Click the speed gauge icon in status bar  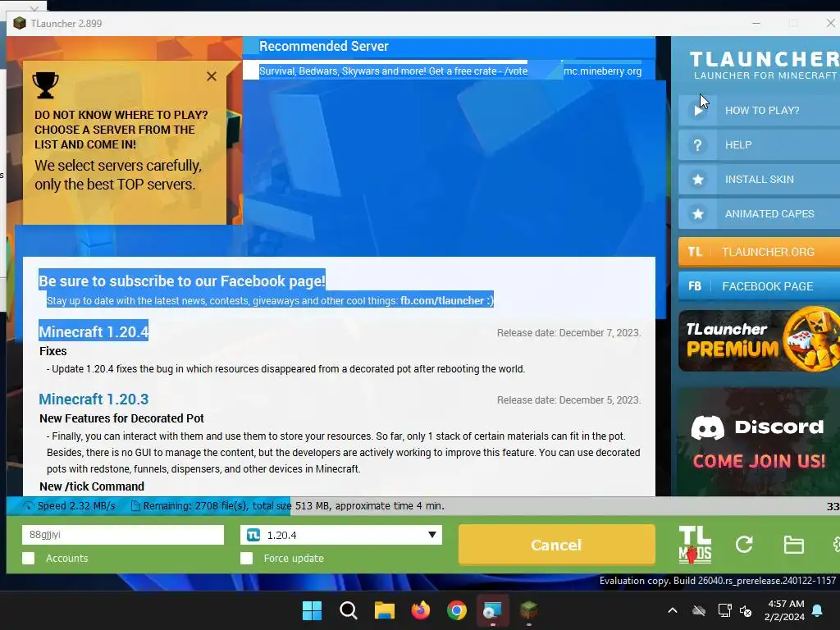click(29, 505)
